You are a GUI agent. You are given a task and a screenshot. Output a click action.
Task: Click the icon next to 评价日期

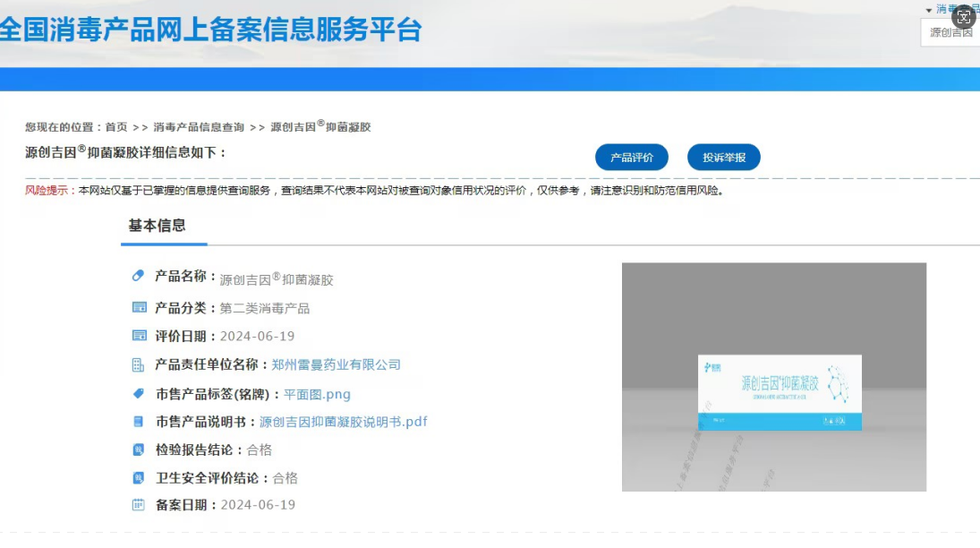click(x=139, y=336)
